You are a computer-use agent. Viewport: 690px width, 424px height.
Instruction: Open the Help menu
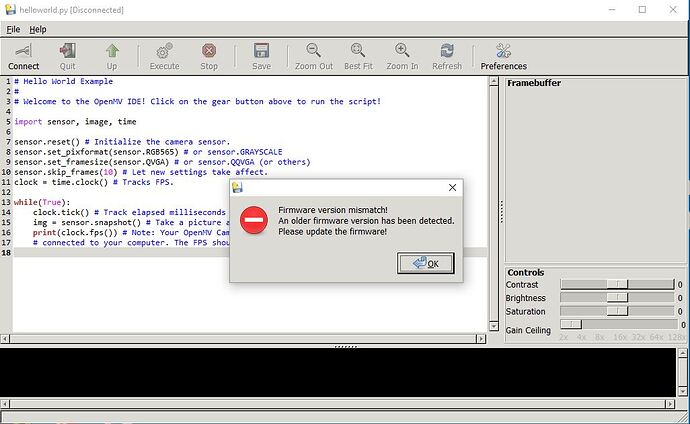pos(38,29)
